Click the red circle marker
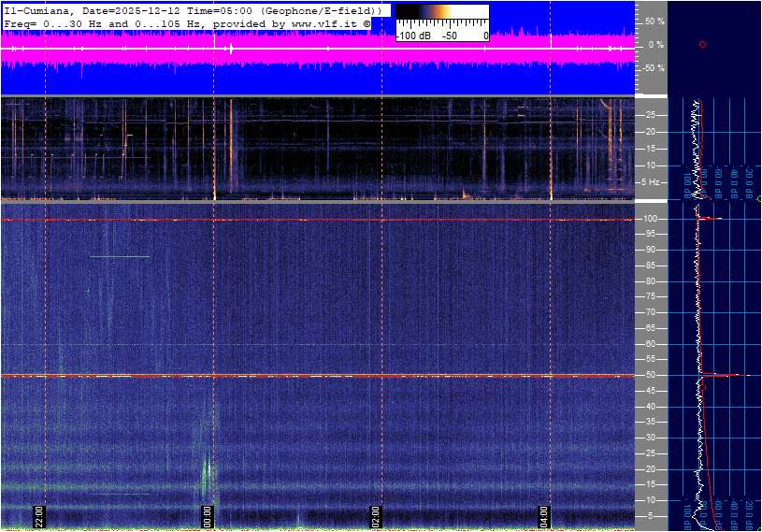 pos(702,45)
